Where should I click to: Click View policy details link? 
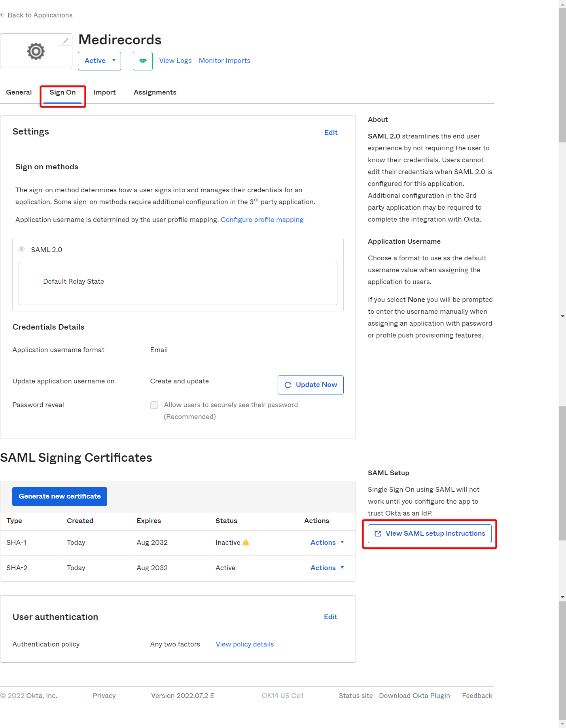(x=245, y=644)
